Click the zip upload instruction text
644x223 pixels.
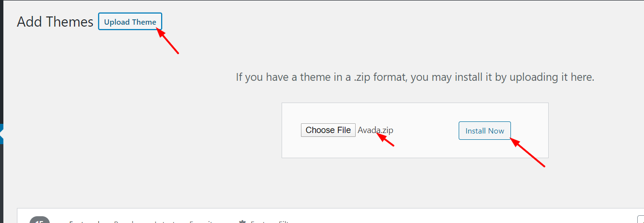pyautogui.click(x=415, y=77)
